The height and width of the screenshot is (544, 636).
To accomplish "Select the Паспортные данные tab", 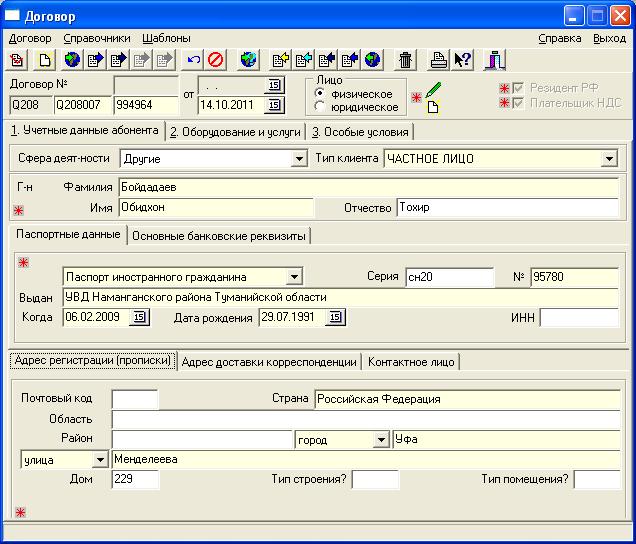I will pyautogui.click(x=68, y=234).
